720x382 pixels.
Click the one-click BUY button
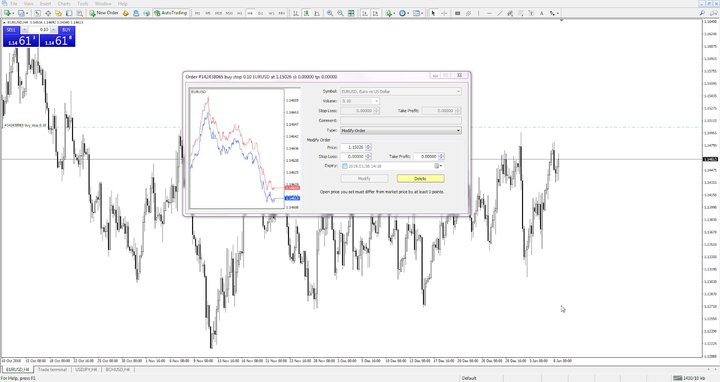point(67,30)
